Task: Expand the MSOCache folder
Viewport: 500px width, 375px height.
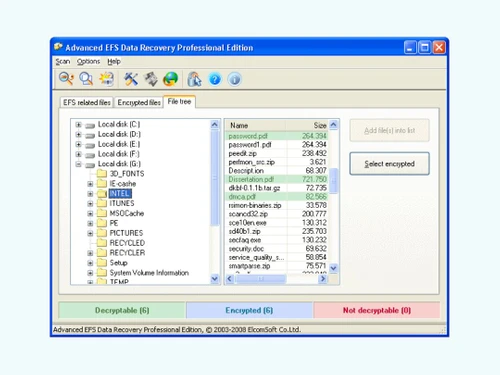Action: pyautogui.click(x=90, y=213)
